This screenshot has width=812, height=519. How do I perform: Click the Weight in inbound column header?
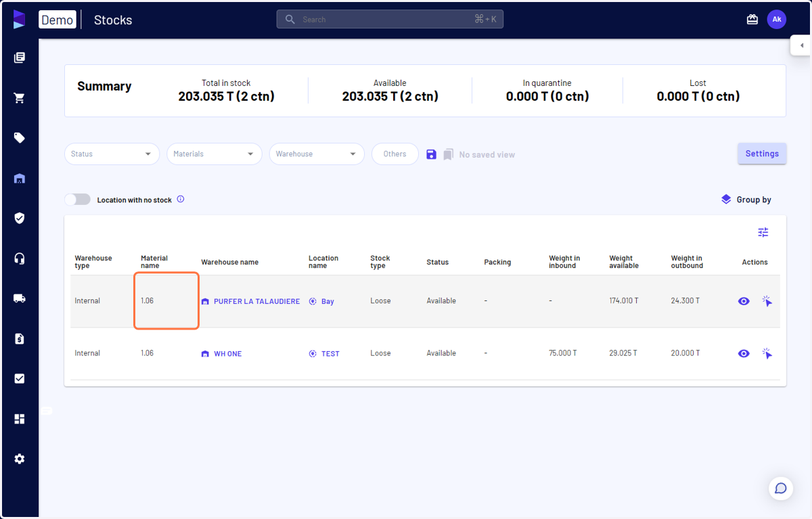click(564, 262)
